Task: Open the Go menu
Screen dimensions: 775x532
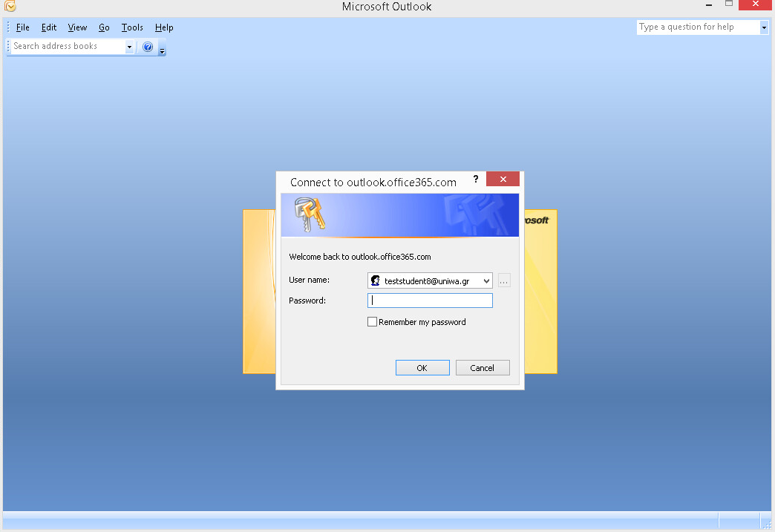Action: pyautogui.click(x=104, y=27)
